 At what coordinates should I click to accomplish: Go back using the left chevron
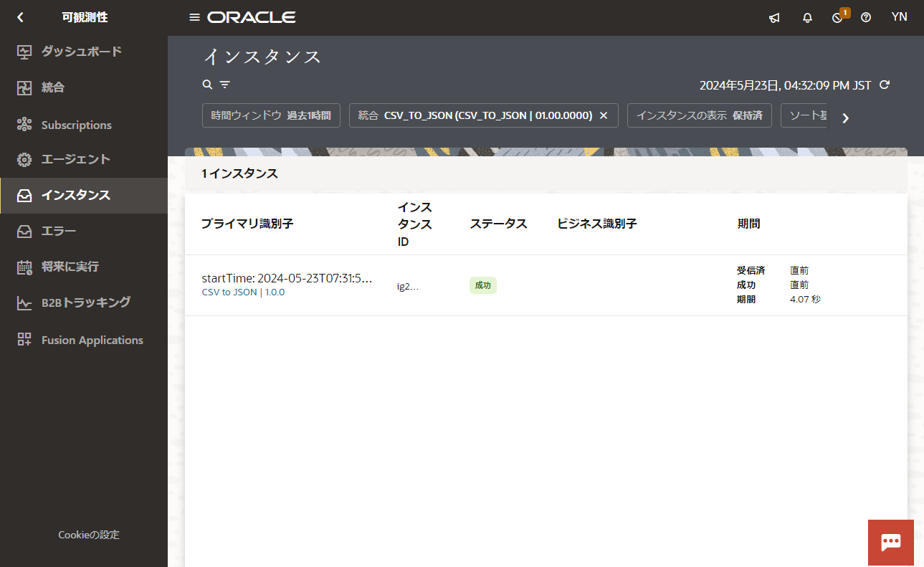[x=20, y=17]
